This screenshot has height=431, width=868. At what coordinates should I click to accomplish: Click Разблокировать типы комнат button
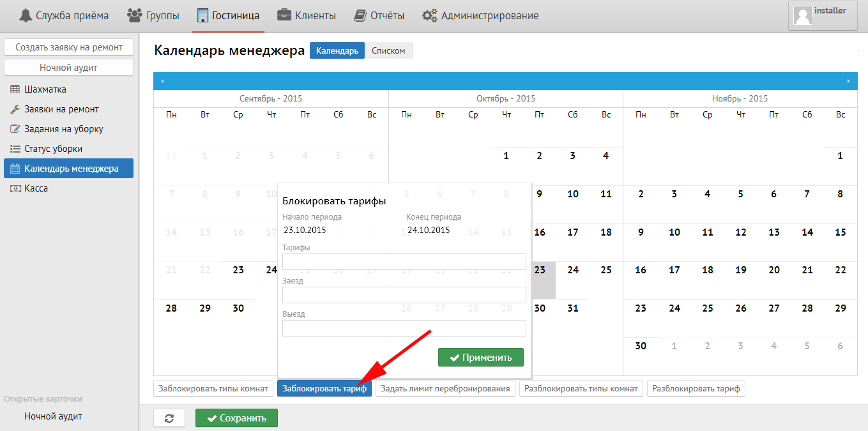pyautogui.click(x=581, y=388)
